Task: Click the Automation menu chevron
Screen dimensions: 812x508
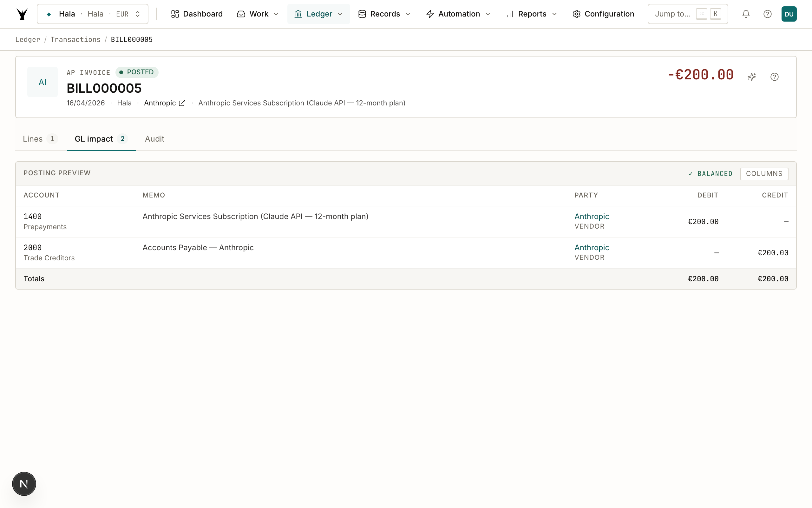Action: tap(488, 14)
